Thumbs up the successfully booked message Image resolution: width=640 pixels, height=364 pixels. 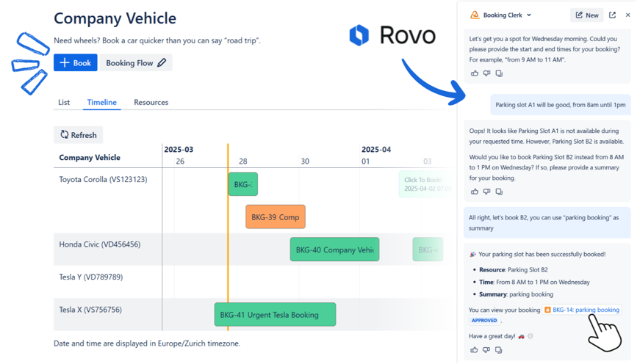pos(474,350)
